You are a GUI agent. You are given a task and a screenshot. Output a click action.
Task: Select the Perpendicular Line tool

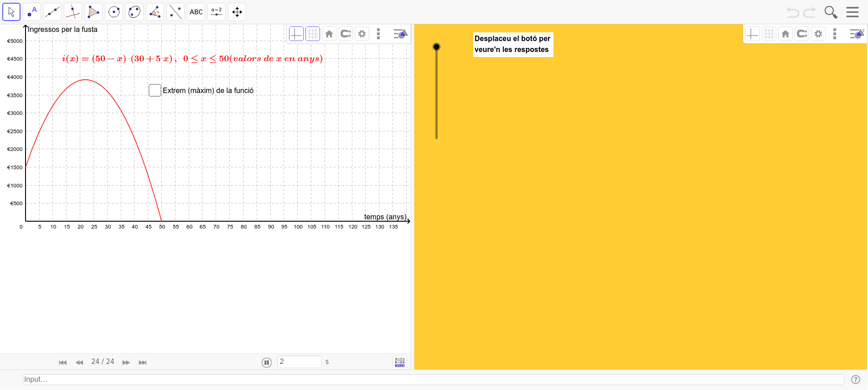point(73,12)
